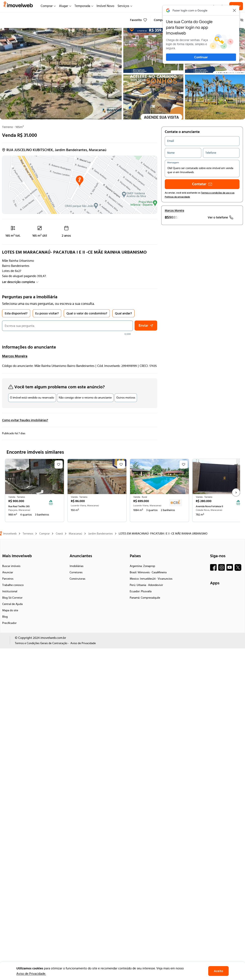Accept cookies with Aceito button
The height and width of the screenshot is (980, 245).
click(218, 971)
